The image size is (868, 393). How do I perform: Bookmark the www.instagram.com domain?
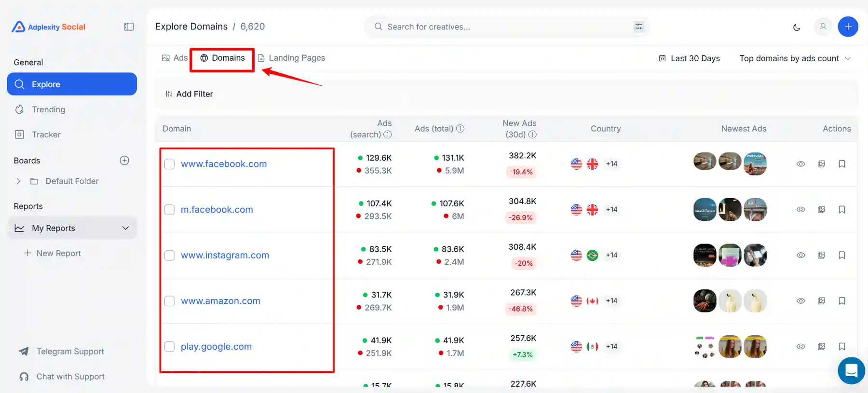(842, 255)
